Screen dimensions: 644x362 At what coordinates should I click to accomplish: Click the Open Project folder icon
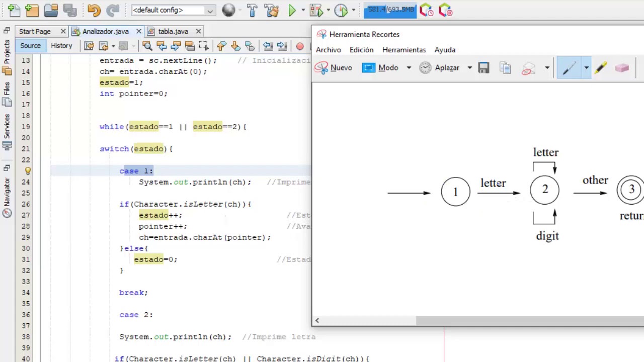coord(51,10)
